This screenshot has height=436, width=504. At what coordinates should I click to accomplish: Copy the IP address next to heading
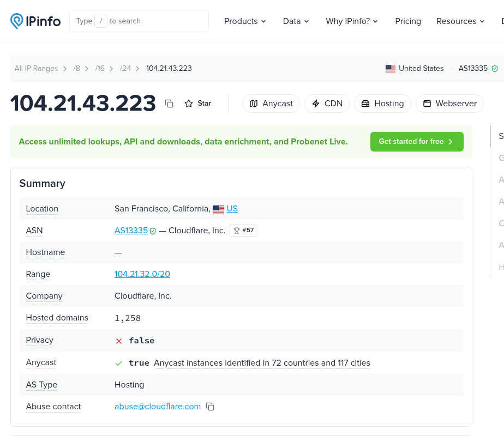169,104
